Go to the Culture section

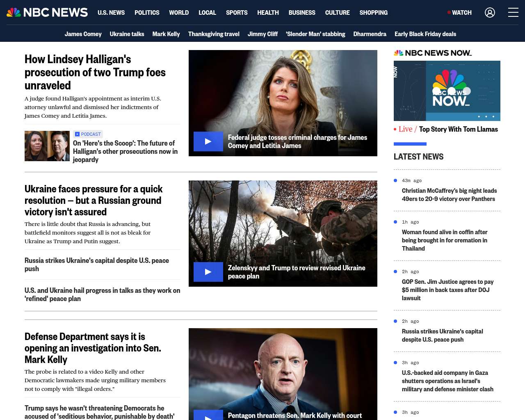coord(338,13)
